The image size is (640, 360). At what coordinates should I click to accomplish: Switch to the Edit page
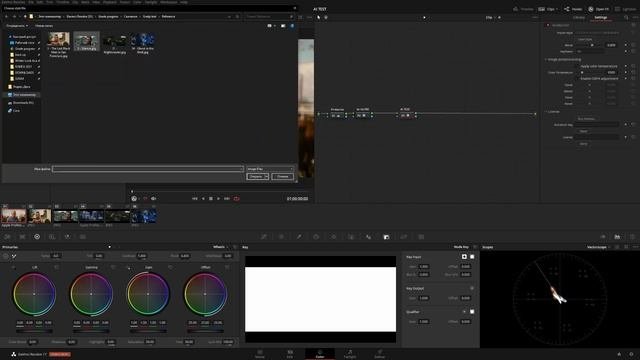tap(290, 354)
